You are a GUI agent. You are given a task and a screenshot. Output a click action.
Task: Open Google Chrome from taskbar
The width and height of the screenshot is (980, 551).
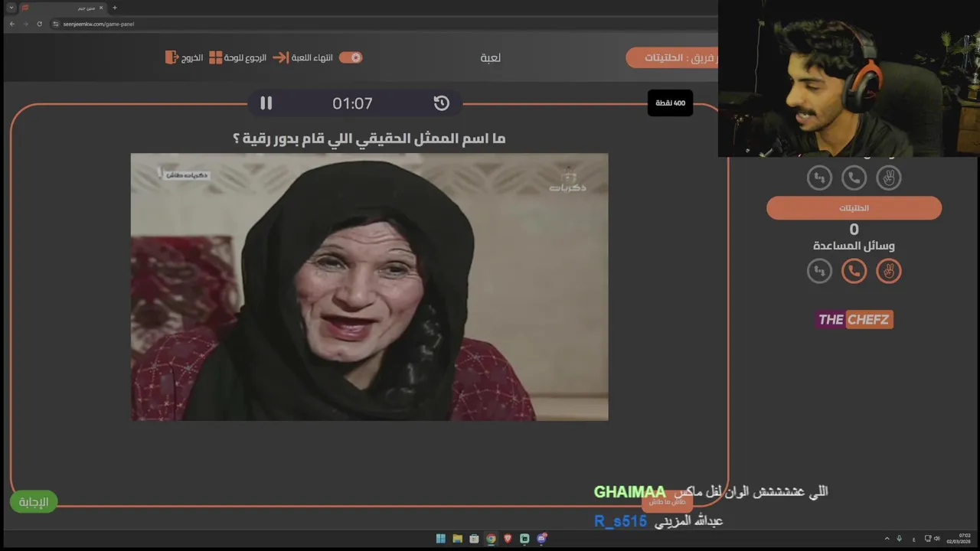pos(491,539)
